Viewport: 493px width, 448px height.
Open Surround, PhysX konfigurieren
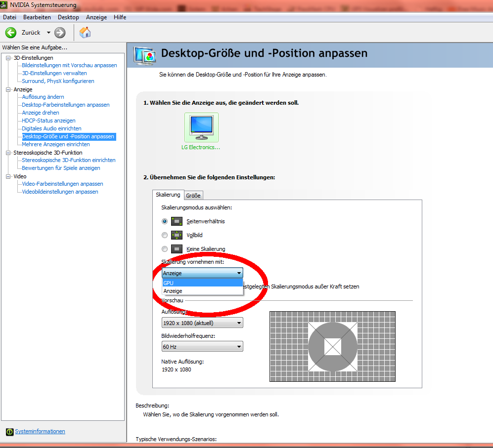point(58,81)
